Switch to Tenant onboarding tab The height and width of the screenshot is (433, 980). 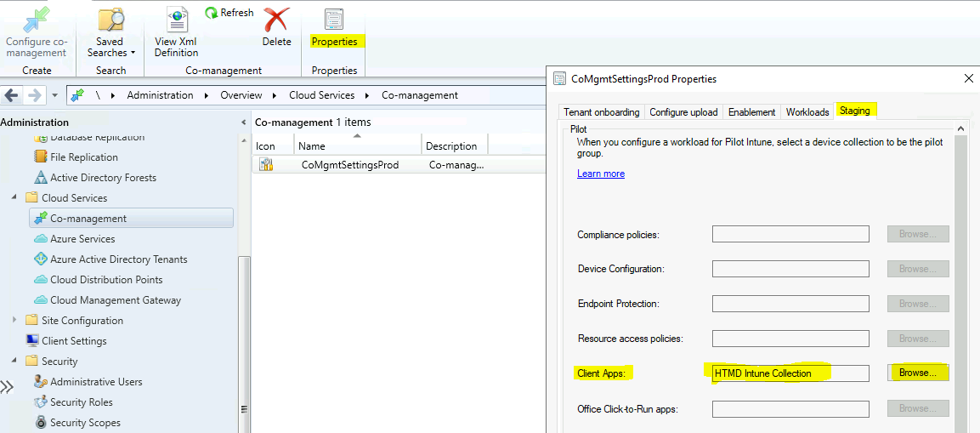(x=601, y=112)
